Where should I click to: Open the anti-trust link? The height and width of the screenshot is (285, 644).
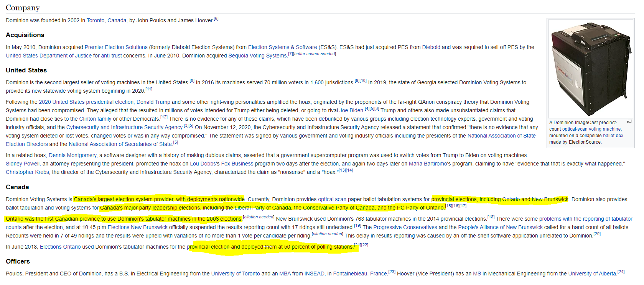111,56
